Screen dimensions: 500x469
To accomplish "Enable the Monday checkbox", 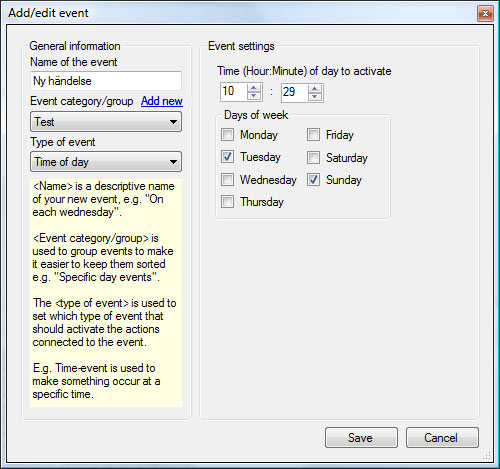I will point(227,135).
